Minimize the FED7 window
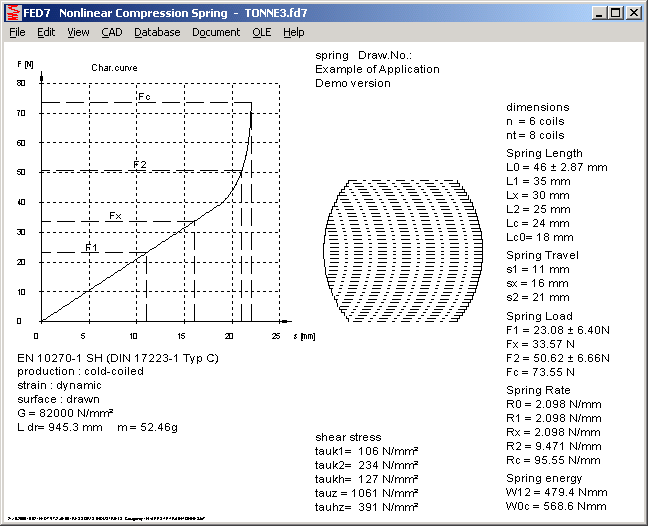Image resolution: width=648 pixels, height=526 pixels. (599, 13)
